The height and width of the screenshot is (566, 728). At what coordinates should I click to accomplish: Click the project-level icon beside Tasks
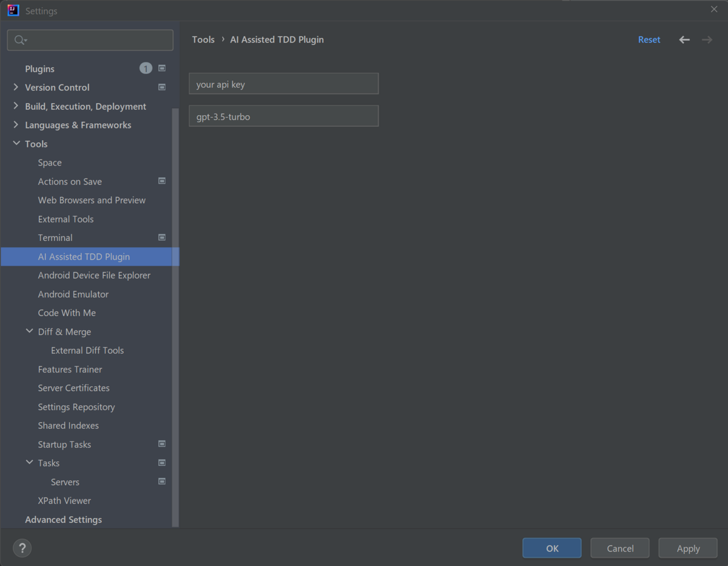tap(162, 463)
